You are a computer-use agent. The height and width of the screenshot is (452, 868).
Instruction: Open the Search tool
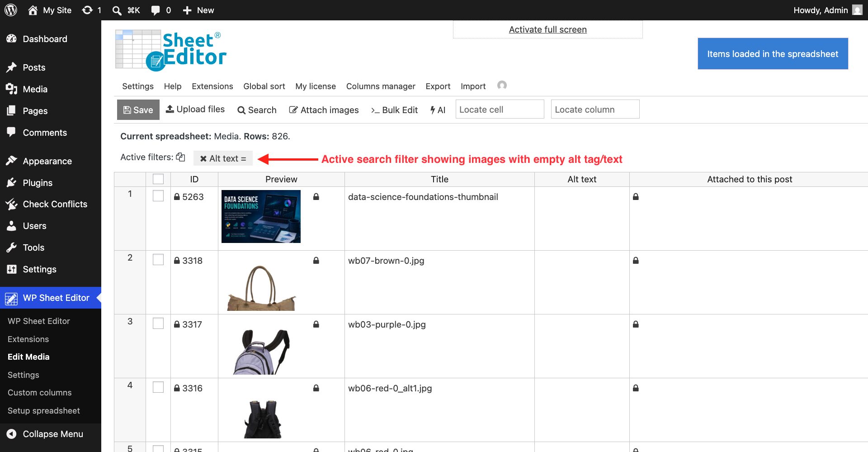tap(257, 110)
